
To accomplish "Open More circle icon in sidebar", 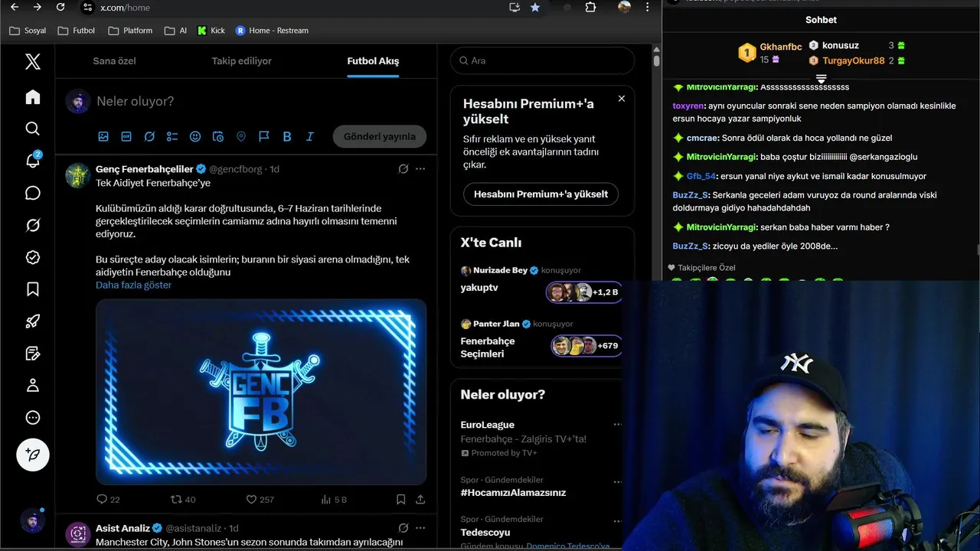I will (x=32, y=418).
